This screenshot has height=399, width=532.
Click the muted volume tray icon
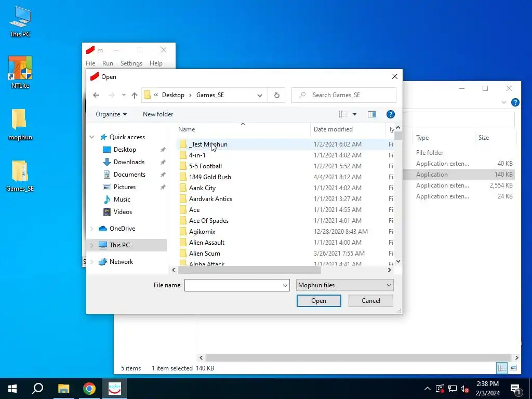[x=465, y=389]
